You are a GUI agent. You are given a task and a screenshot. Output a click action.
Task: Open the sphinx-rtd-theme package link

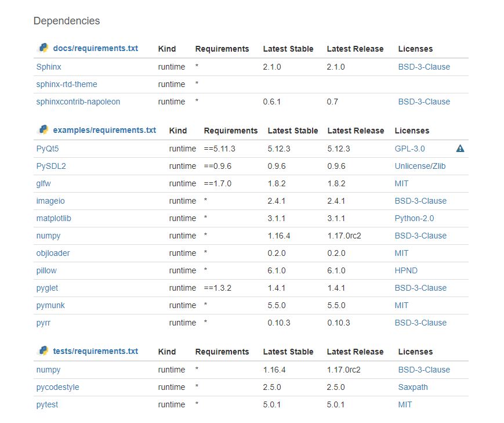coord(67,84)
